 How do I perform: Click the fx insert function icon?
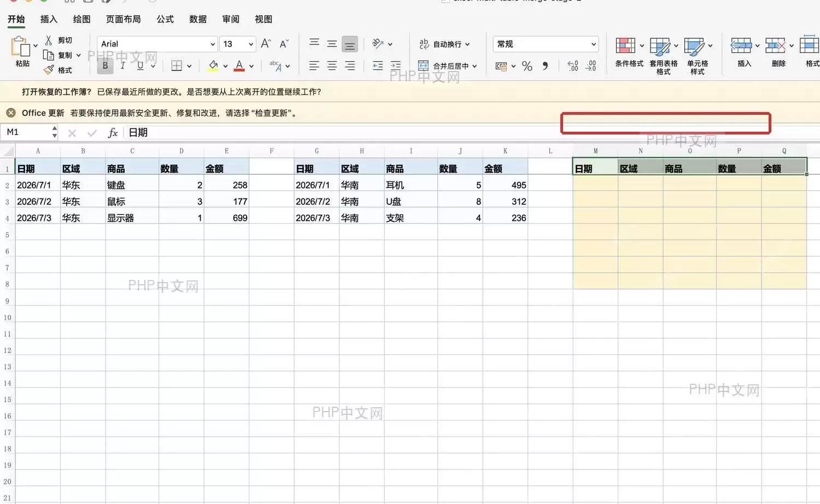tap(113, 133)
